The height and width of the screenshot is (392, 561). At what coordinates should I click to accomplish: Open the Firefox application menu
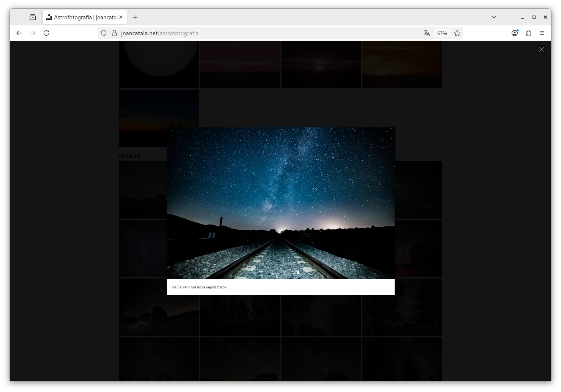542,33
